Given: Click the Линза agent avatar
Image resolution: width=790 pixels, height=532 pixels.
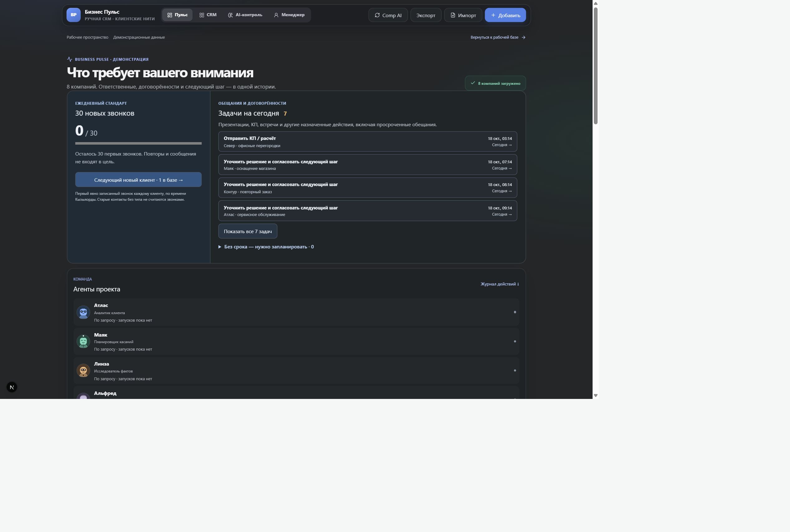Looking at the screenshot, I should 83,371.
